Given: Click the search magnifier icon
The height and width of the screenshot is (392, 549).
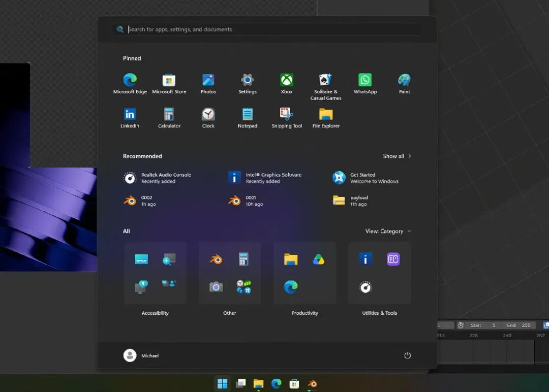Looking at the screenshot, I should point(120,29).
